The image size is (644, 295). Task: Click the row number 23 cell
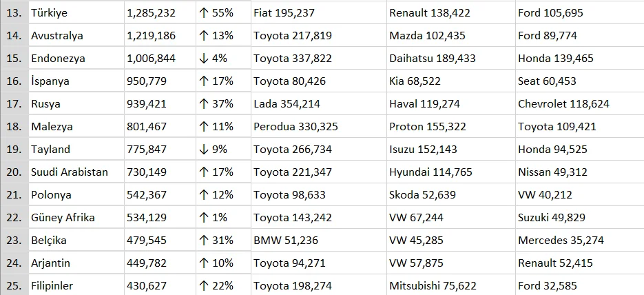pos(14,241)
